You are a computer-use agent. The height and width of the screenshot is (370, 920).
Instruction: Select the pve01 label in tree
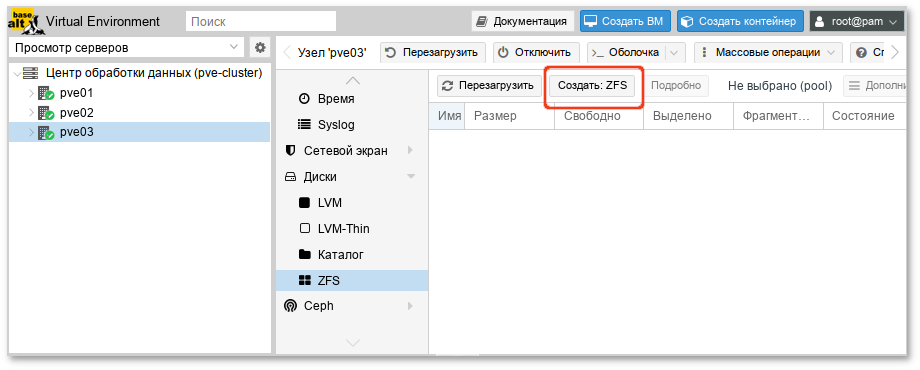(76, 93)
